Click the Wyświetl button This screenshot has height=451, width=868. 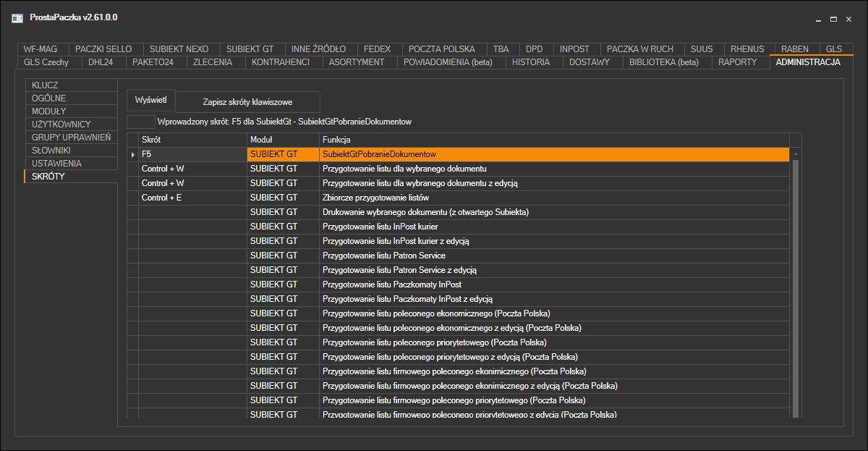[150, 99]
